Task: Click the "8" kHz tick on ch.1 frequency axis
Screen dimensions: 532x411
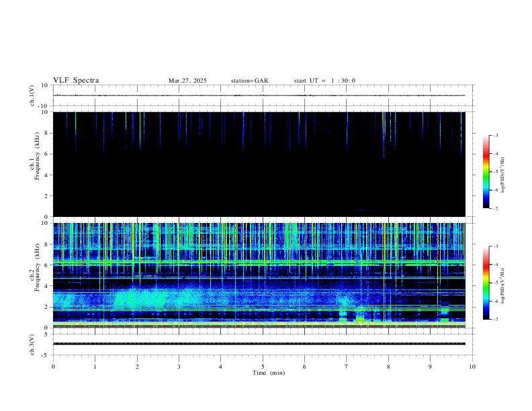Action: coord(46,133)
